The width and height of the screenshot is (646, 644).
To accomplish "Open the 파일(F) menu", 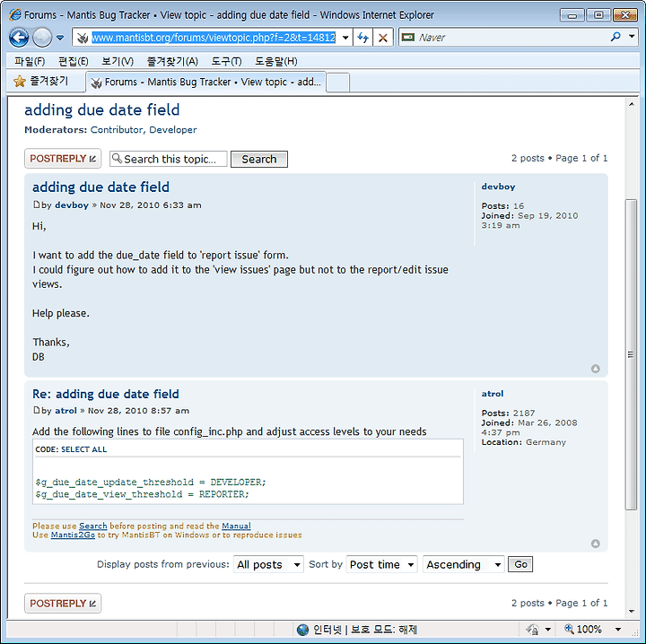I will (30, 61).
